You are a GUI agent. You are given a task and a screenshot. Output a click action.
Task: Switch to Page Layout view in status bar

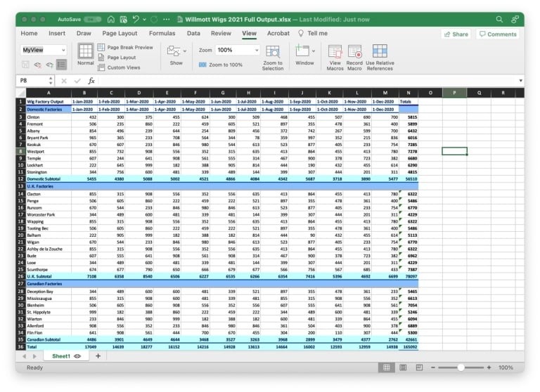point(403,367)
